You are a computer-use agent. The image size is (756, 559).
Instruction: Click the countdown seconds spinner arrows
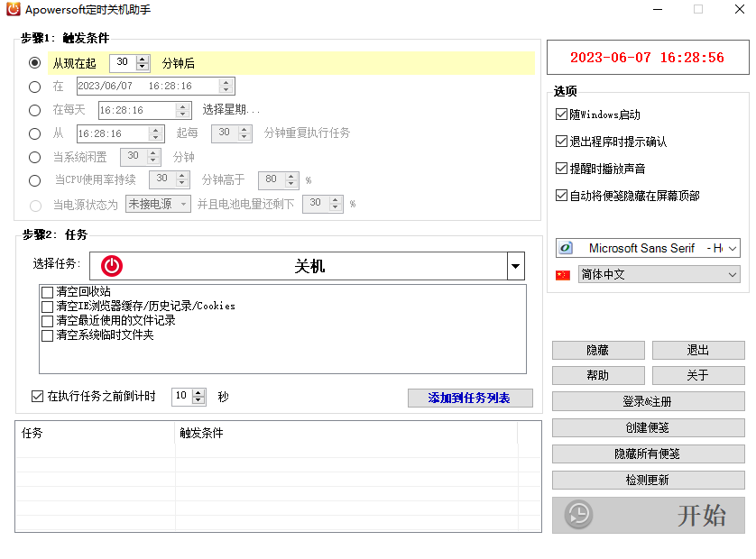pyautogui.click(x=198, y=397)
